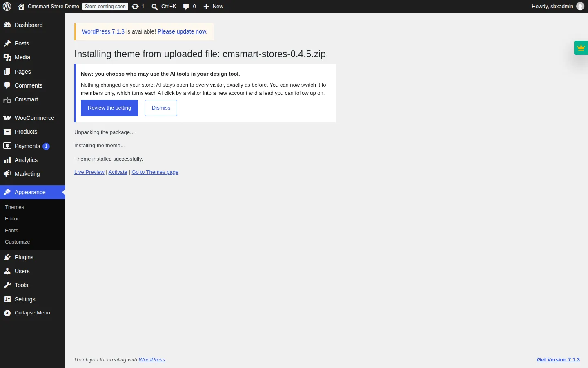The height and width of the screenshot is (368, 588).
Task: Open the WordPress 7.1.3 notice link
Action: 103,31
